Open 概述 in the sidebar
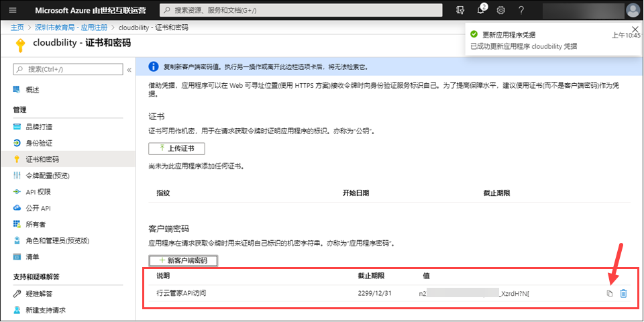The height and width of the screenshot is (322, 644). pos(32,90)
